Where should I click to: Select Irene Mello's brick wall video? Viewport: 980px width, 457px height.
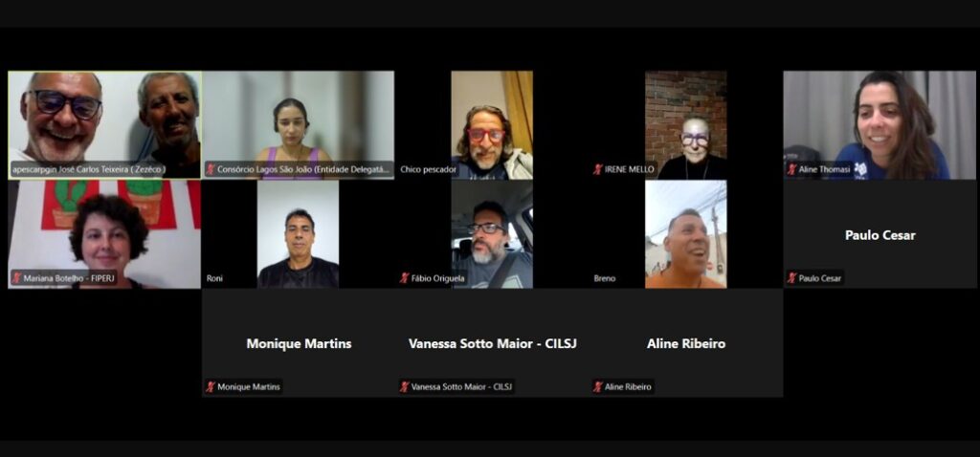(685, 125)
